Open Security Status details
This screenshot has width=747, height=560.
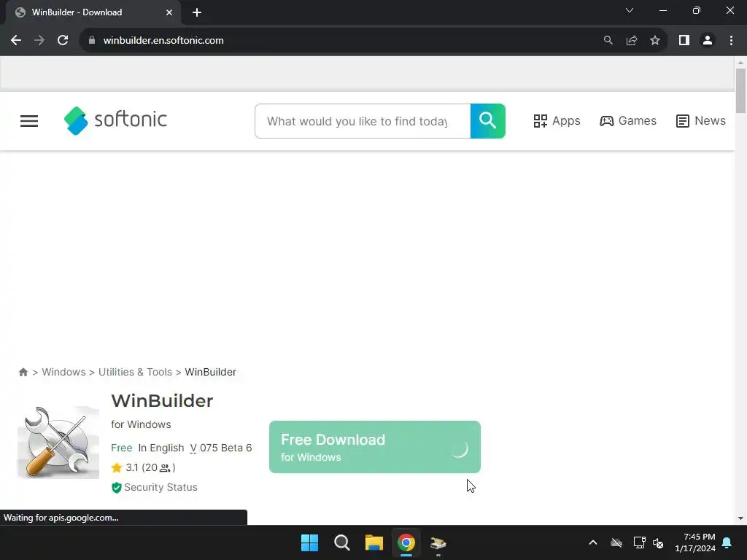pyautogui.click(x=155, y=487)
